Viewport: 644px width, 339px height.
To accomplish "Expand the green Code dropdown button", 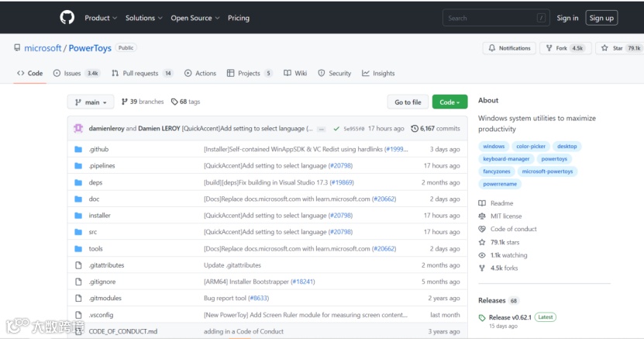I will (x=449, y=102).
